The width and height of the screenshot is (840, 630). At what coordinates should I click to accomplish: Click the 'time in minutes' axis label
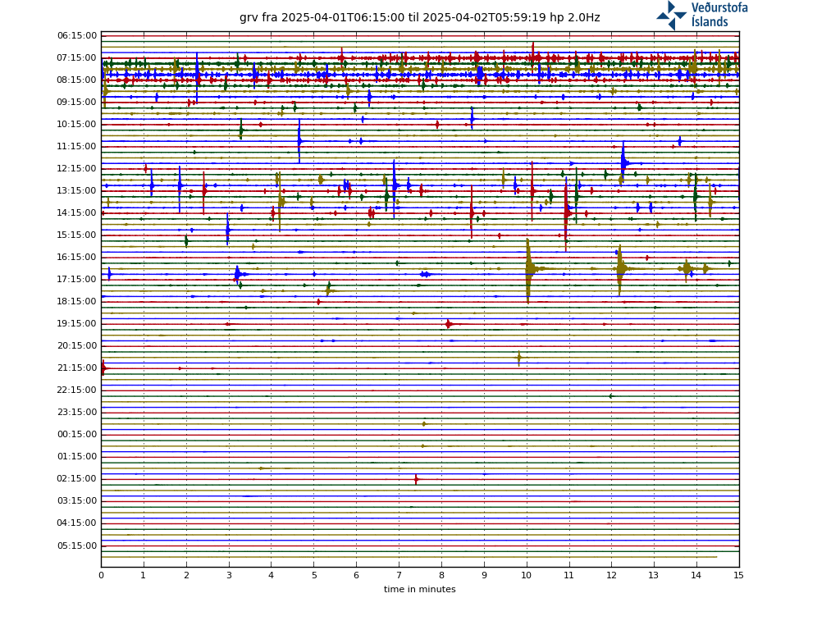(419, 589)
